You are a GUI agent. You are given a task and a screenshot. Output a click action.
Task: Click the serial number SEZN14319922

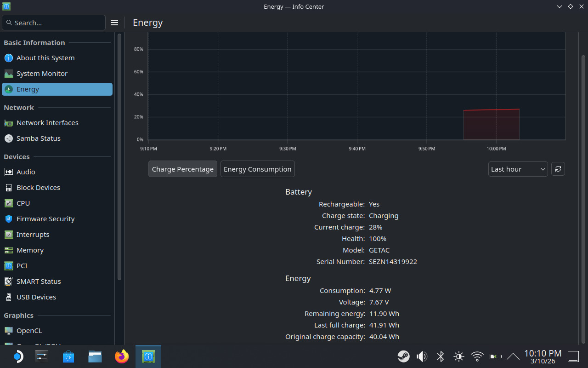(393, 262)
